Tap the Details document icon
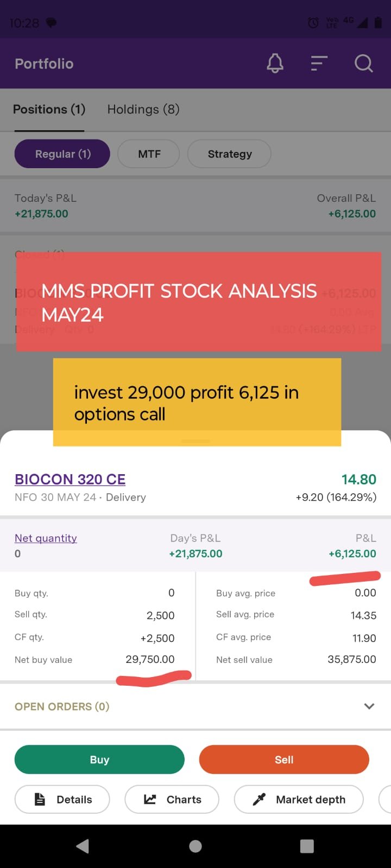Image resolution: width=391 pixels, height=868 pixels. 40,799
